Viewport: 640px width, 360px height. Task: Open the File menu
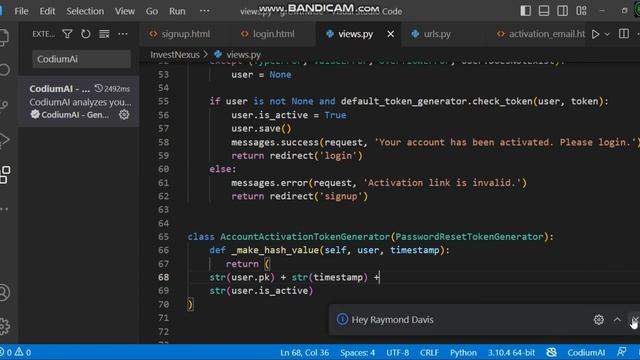pos(21,11)
